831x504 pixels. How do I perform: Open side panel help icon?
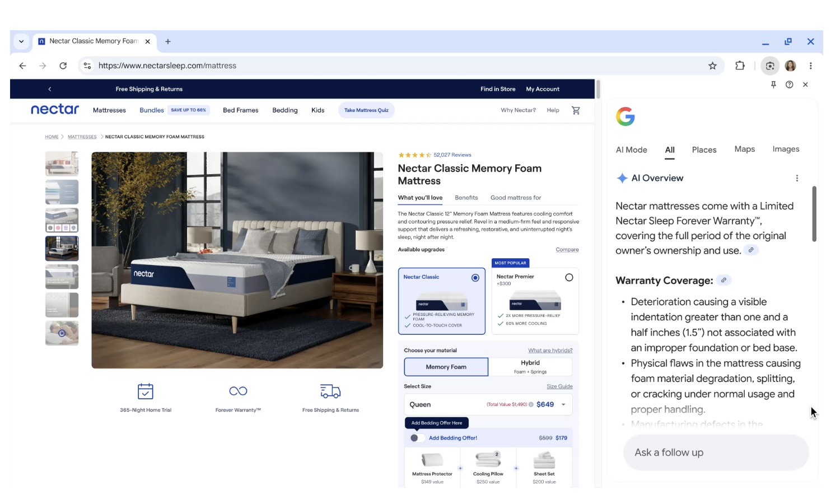pos(789,85)
